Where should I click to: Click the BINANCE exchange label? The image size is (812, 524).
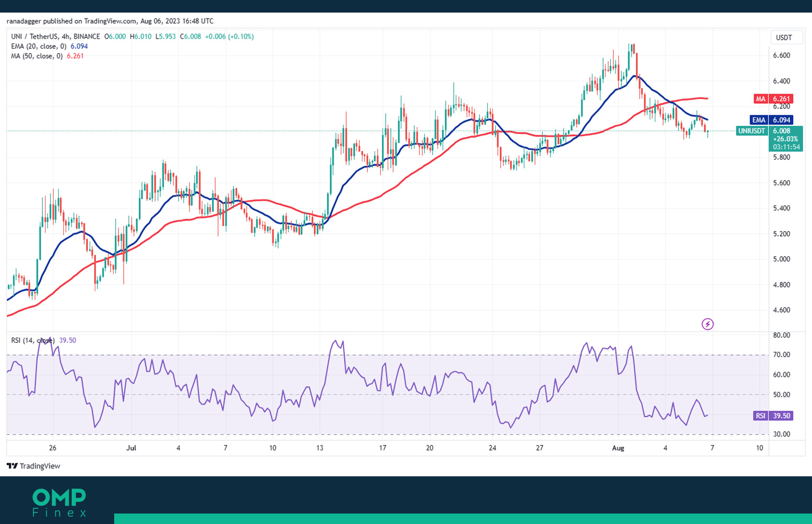point(87,37)
